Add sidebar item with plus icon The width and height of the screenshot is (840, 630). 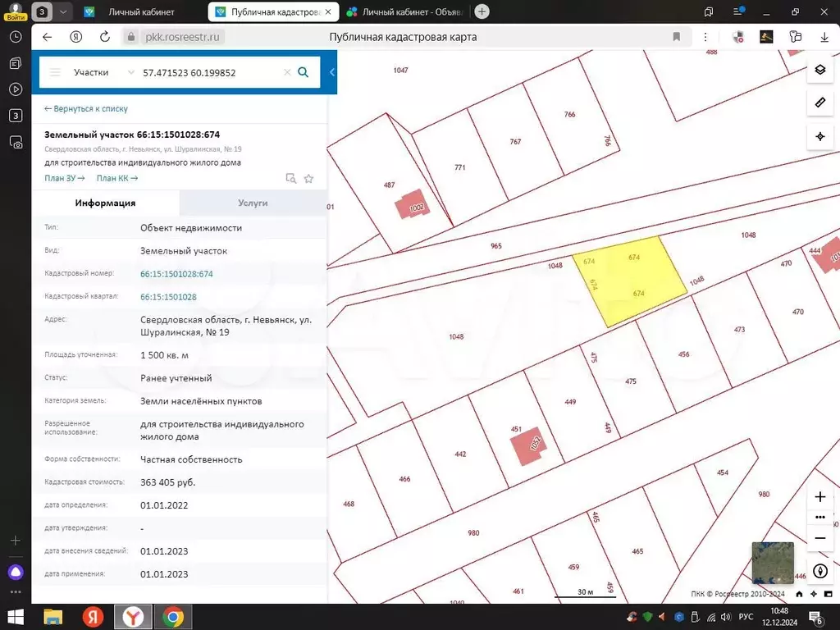[x=16, y=541]
